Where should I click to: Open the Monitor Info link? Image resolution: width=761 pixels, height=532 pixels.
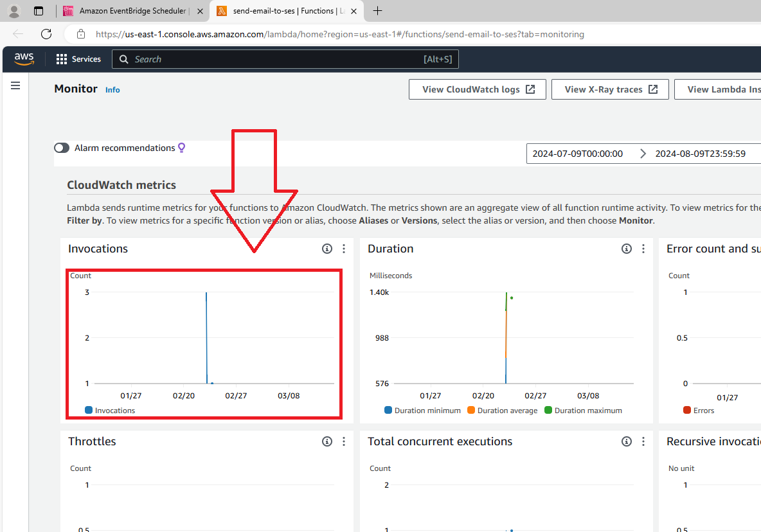coord(112,90)
